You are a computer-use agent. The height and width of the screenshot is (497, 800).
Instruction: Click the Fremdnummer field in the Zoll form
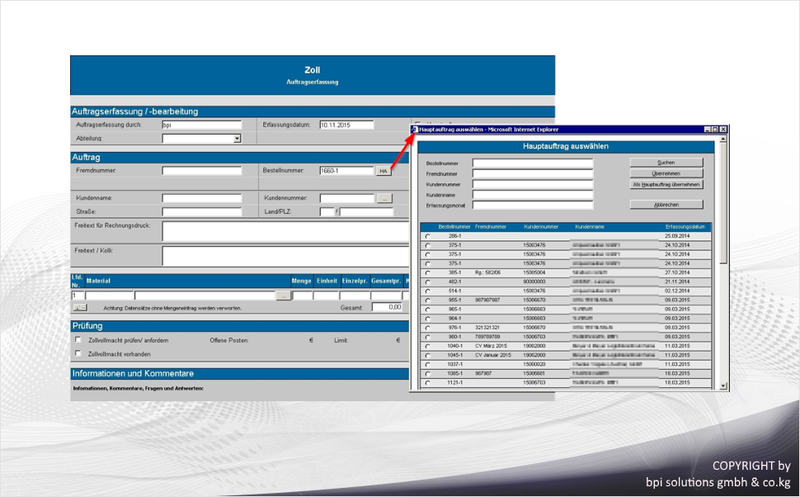click(202, 171)
